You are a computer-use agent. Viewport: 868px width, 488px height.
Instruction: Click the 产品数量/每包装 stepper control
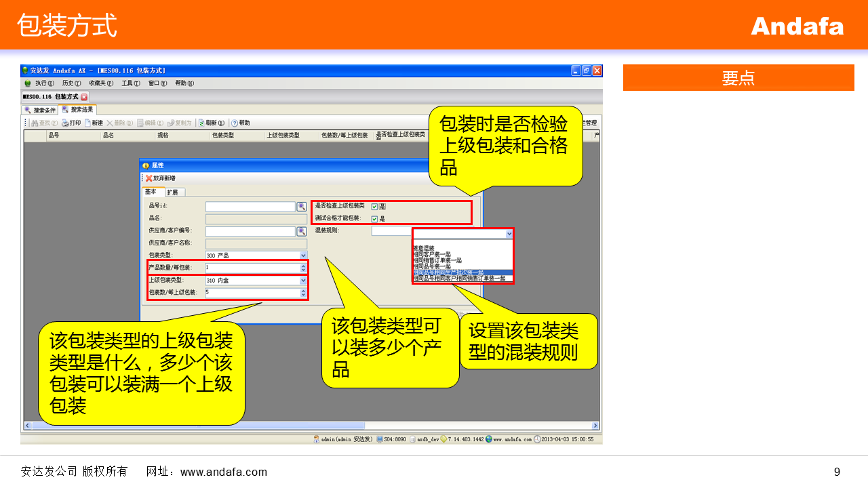(x=303, y=268)
